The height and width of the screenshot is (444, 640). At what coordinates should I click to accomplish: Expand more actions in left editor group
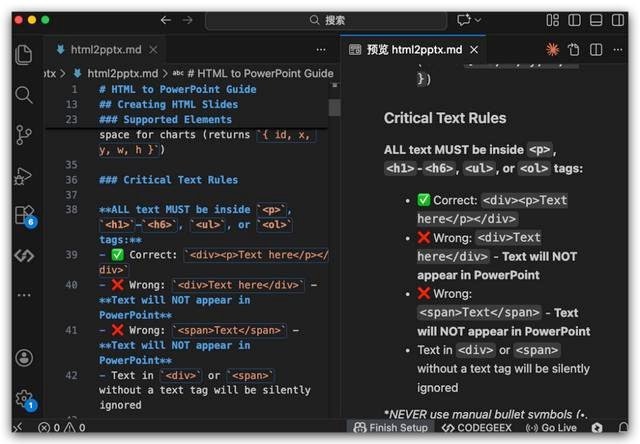(321, 49)
